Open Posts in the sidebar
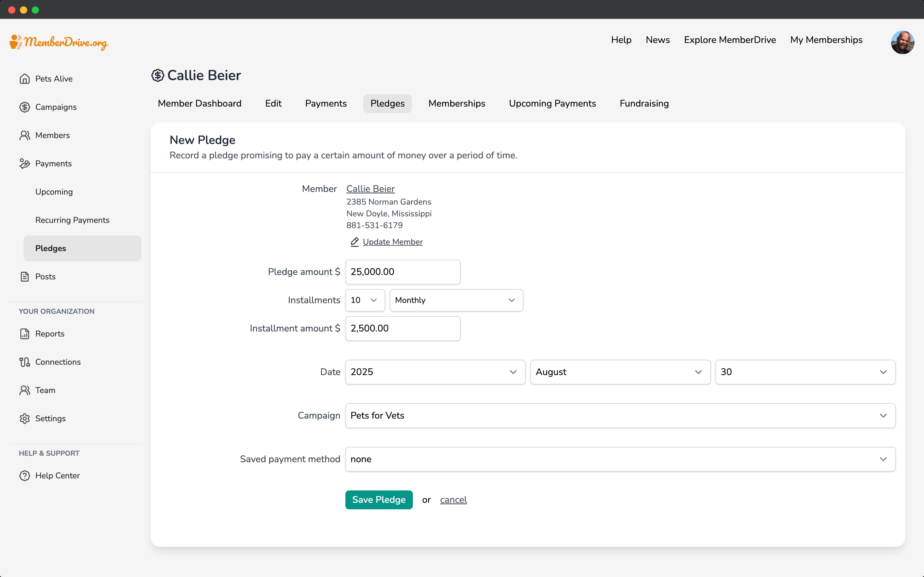924x577 pixels. 45,276
